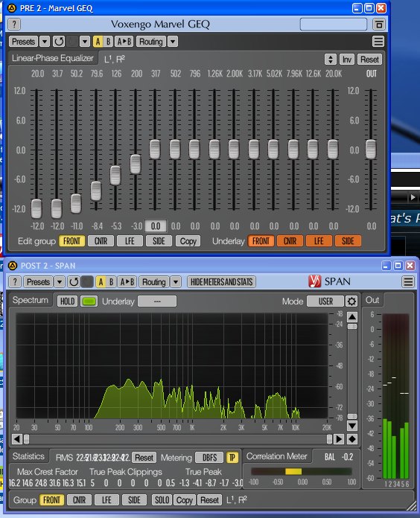Viewport: 420px width, 518px height.
Task: Open the SPAN hamburger settings menu
Action: point(408,282)
